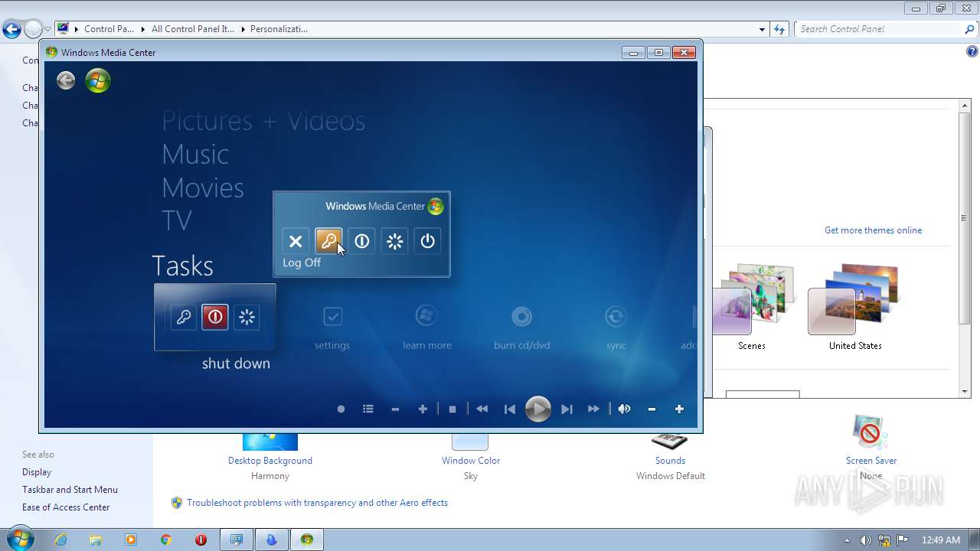Click the Restart spinner icon in popup
The image size is (980, 551).
coord(395,241)
